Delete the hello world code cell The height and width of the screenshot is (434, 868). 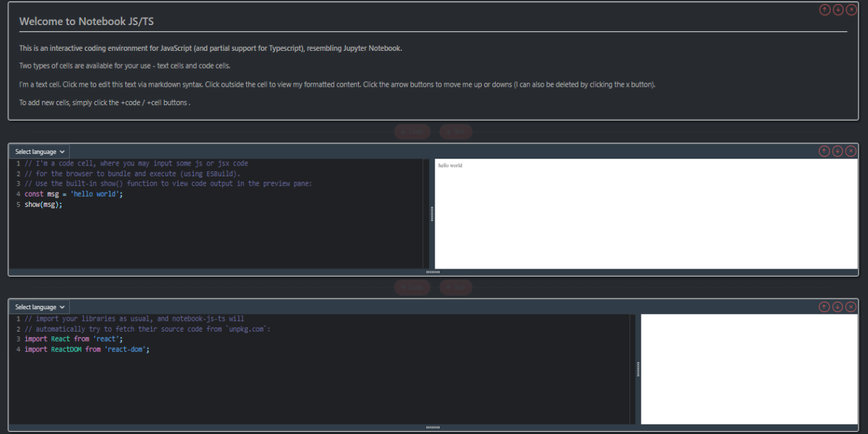click(x=851, y=151)
